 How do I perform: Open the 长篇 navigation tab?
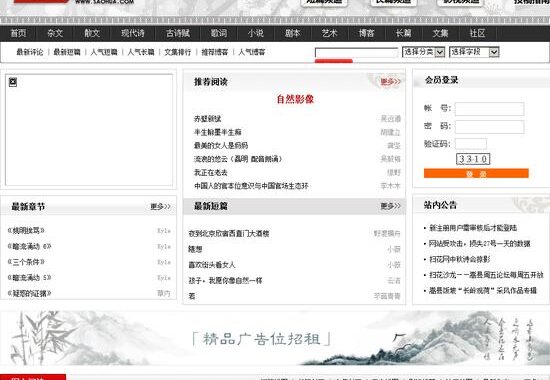[x=403, y=33]
